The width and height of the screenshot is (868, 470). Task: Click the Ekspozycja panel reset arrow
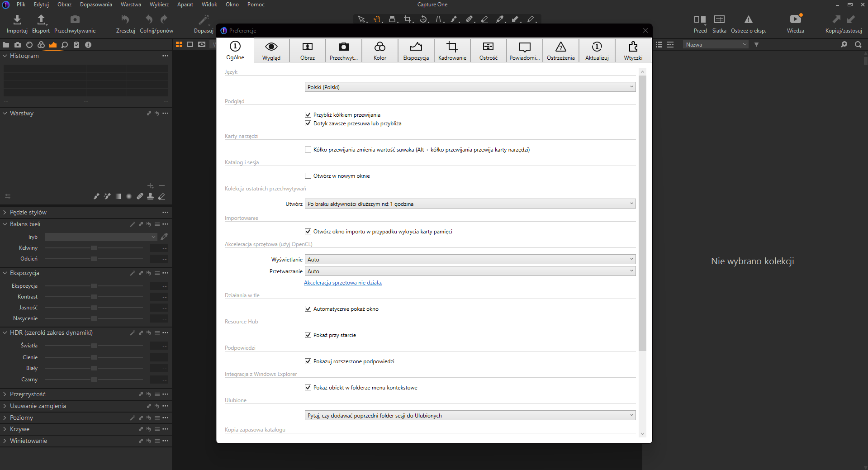[x=148, y=273]
